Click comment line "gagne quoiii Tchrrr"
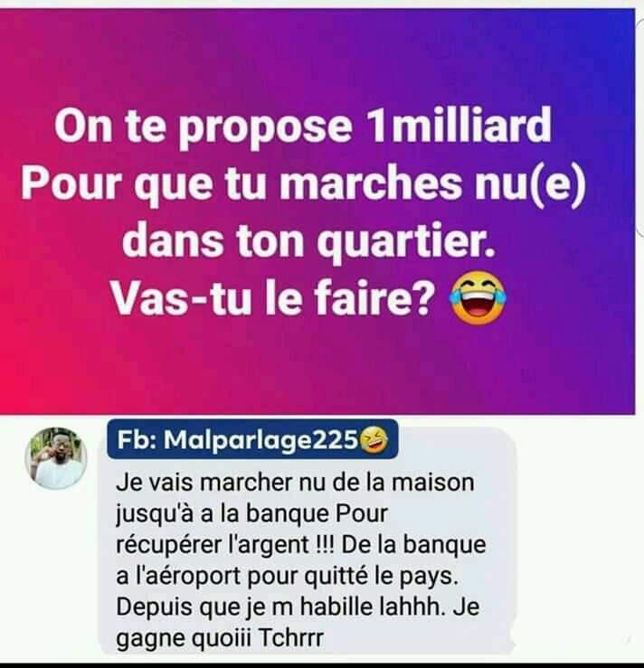 [220, 638]
